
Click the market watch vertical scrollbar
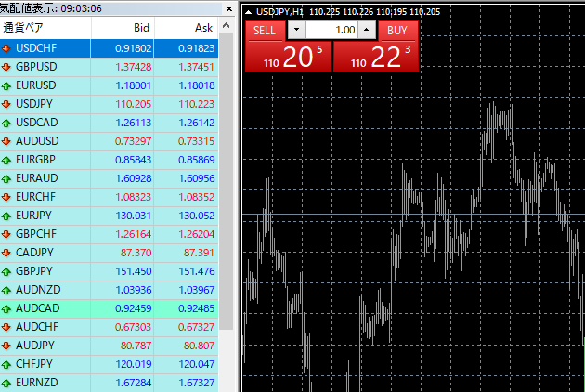tap(227, 186)
